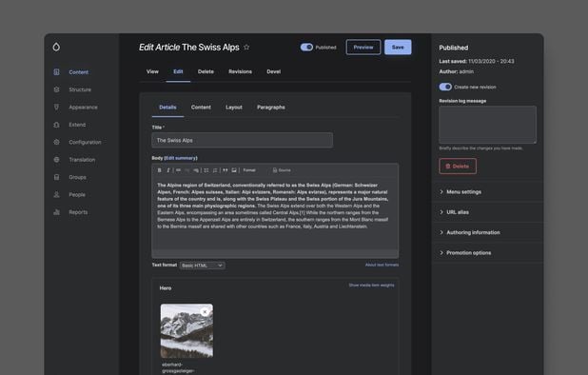
Task: Click the red Delete button
Action: pos(458,167)
